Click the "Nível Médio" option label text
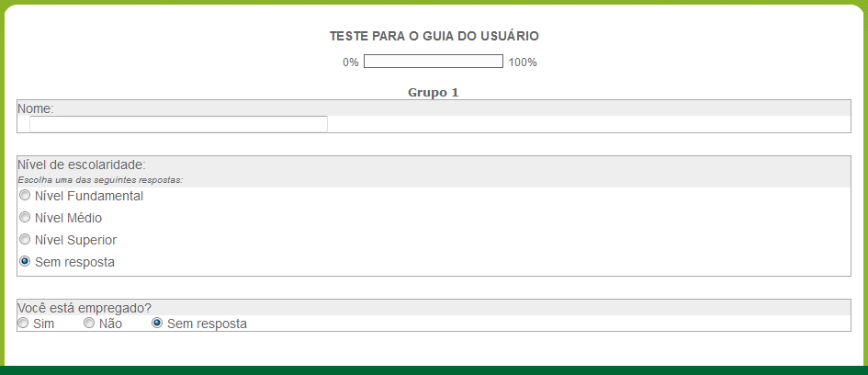The width and height of the screenshot is (868, 375). tap(68, 218)
